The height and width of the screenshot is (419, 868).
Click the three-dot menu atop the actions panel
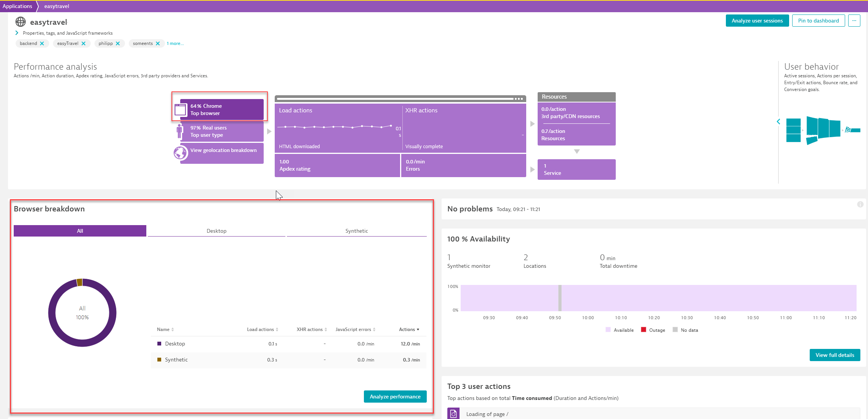pyautogui.click(x=519, y=99)
